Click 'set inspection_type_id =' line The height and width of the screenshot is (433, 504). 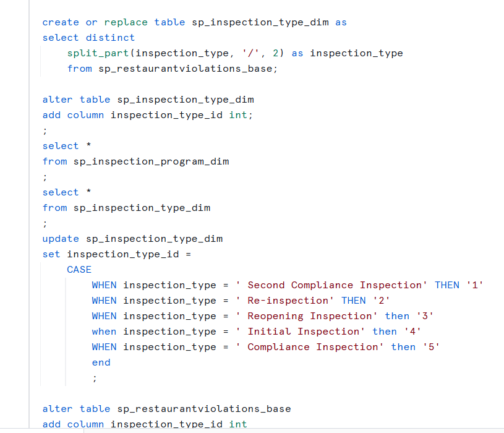click(117, 254)
